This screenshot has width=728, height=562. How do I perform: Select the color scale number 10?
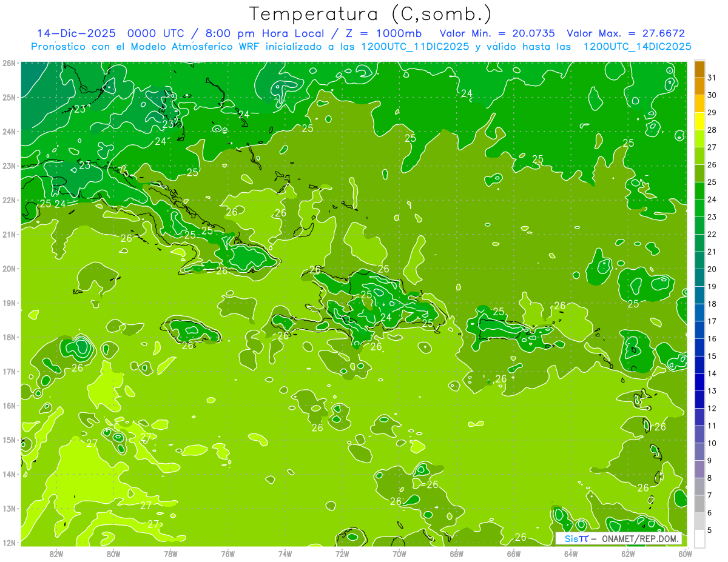[712, 443]
